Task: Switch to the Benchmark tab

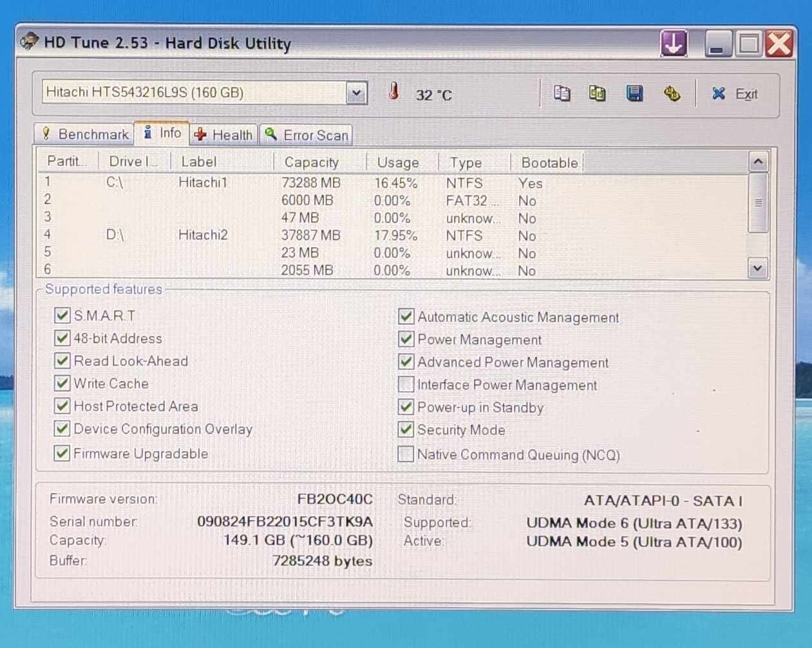Action: pyautogui.click(x=84, y=134)
